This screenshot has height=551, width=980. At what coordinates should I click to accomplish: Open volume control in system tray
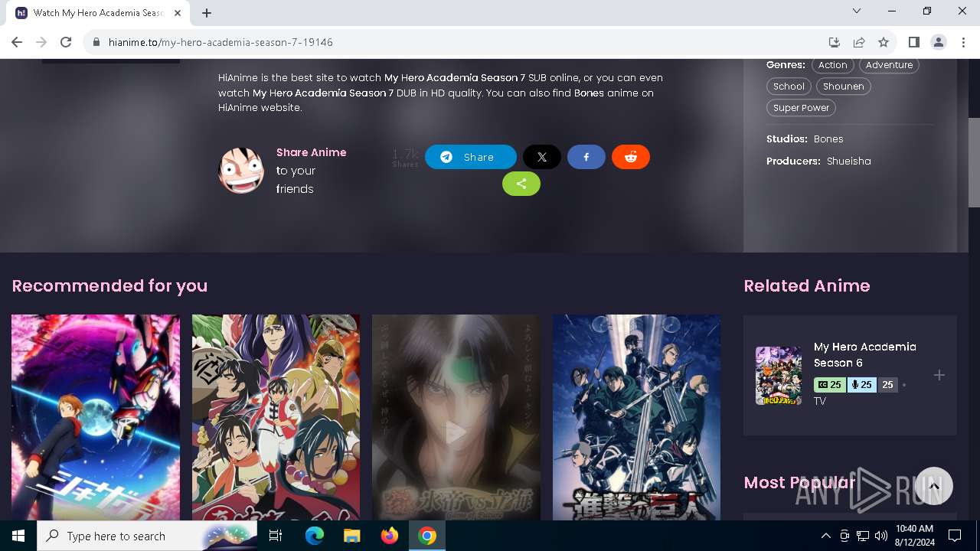click(881, 536)
